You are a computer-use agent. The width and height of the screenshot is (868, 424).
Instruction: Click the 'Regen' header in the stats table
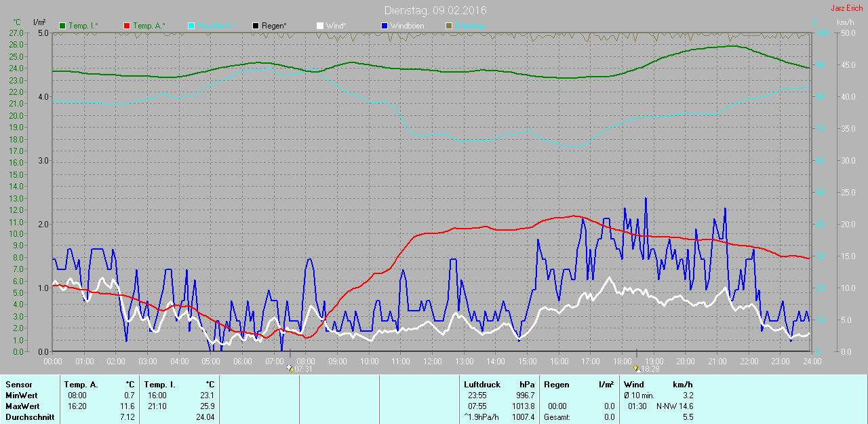[x=557, y=385]
